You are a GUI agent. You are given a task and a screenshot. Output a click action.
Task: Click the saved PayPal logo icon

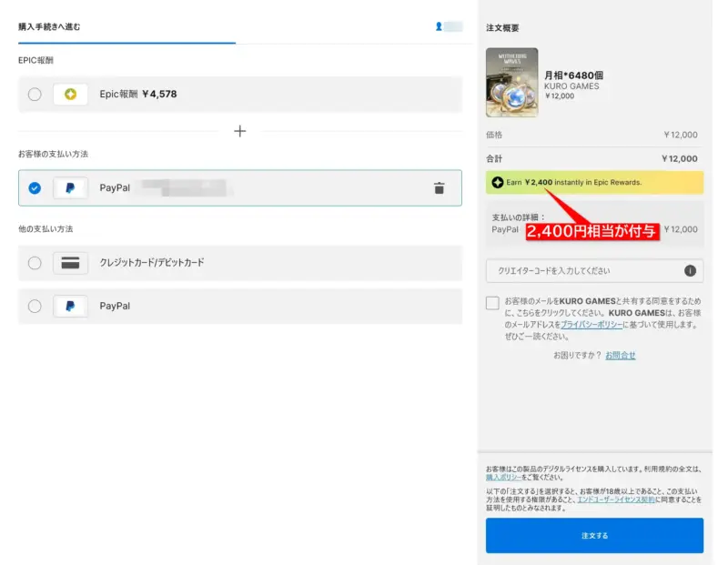click(70, 188)
